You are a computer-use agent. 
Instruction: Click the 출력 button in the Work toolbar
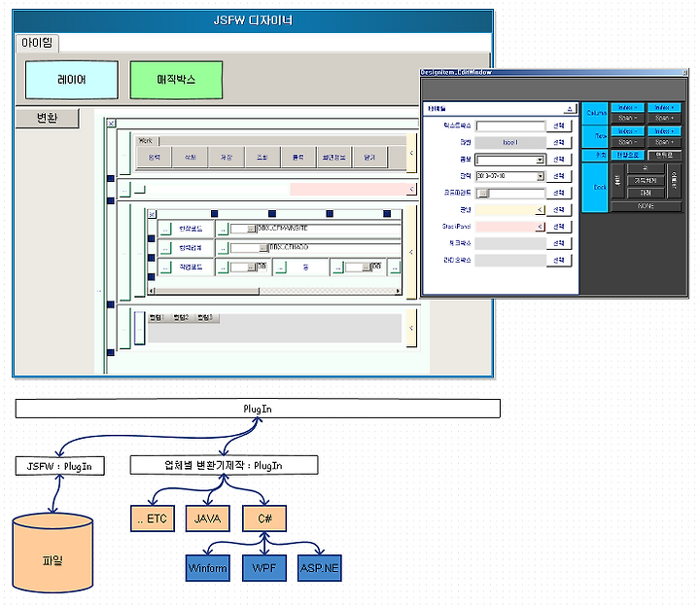[x=298, y=158]
